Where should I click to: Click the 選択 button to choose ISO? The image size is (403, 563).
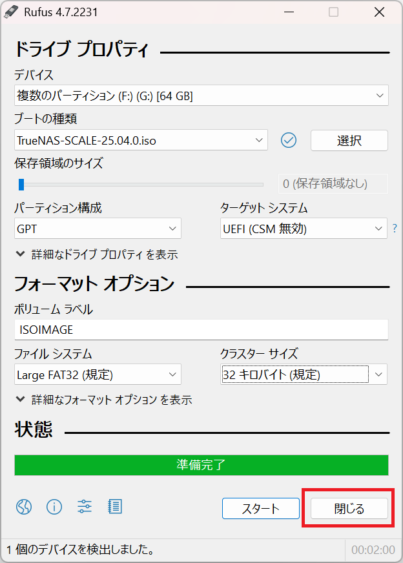pyautogui.click(x=349, y=140)
